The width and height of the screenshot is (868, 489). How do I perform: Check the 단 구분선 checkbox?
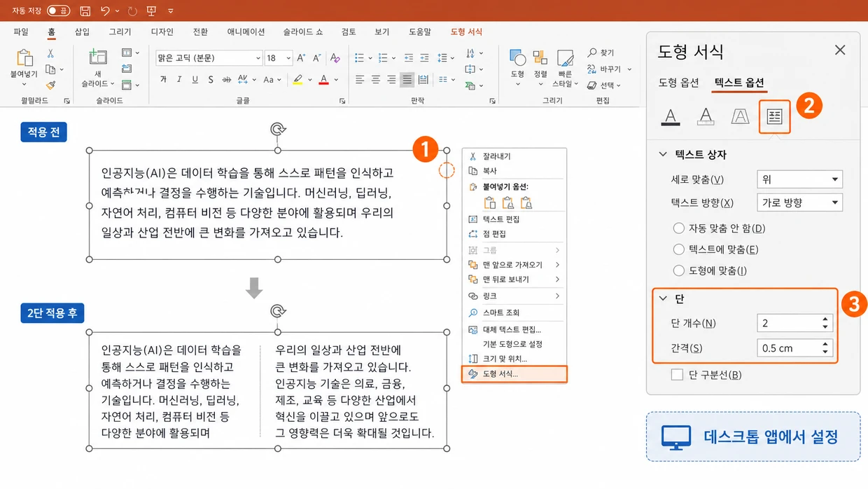pos(677,375)
